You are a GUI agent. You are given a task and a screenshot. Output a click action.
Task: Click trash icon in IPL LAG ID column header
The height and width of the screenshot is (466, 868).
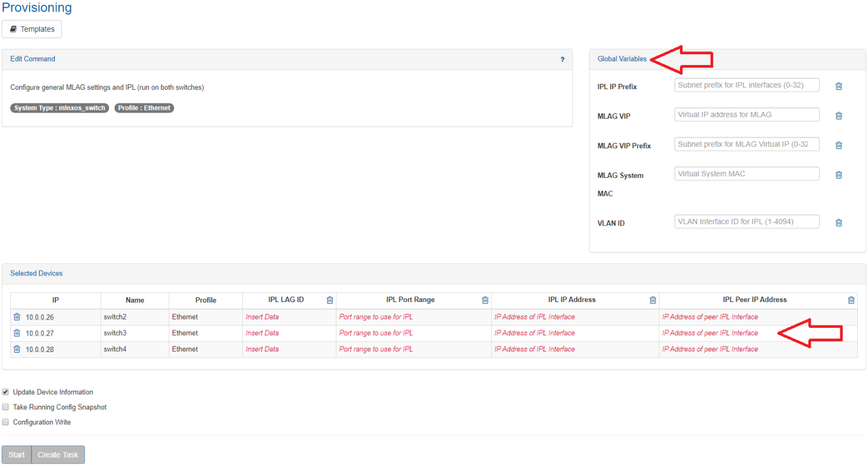(330, 300)
